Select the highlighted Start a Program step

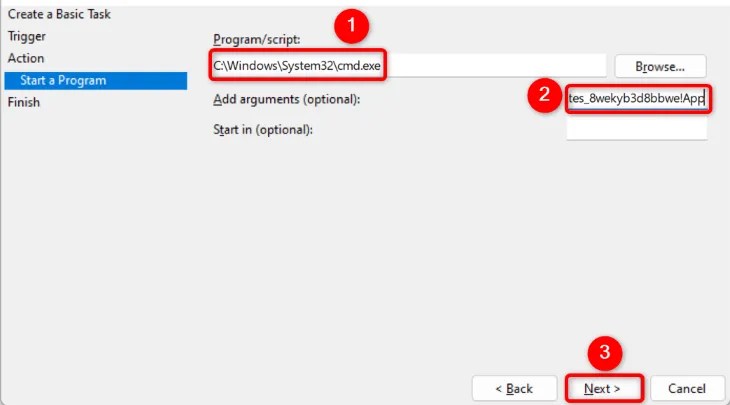coord(96,81)
